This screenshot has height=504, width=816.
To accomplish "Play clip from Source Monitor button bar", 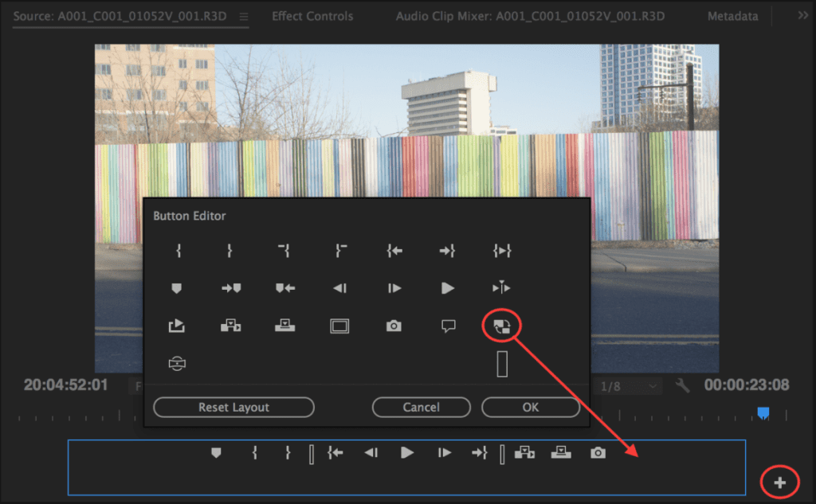I will click(407, 453).
